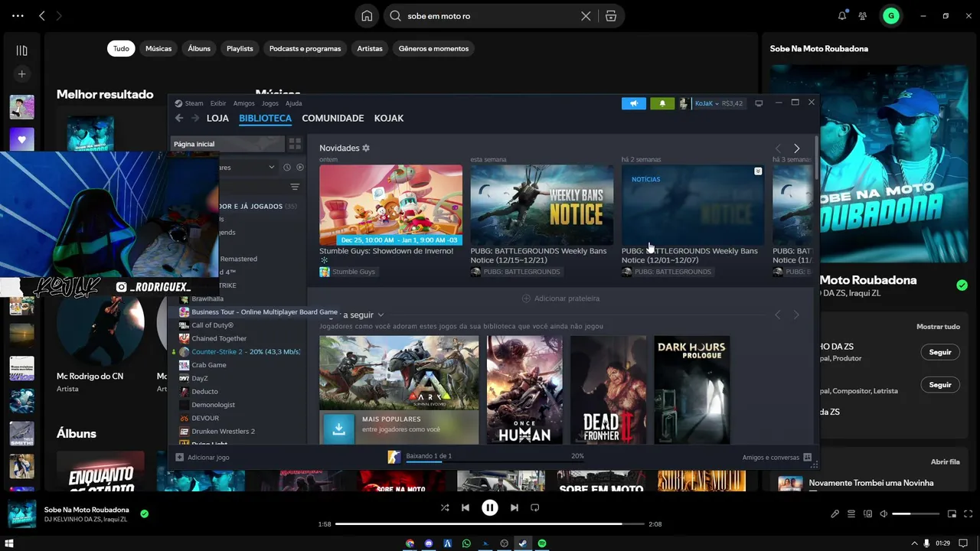The image size is (980, 551).
Task: Expand Steam library category dropdown chevron
Action: click(271, 167)
